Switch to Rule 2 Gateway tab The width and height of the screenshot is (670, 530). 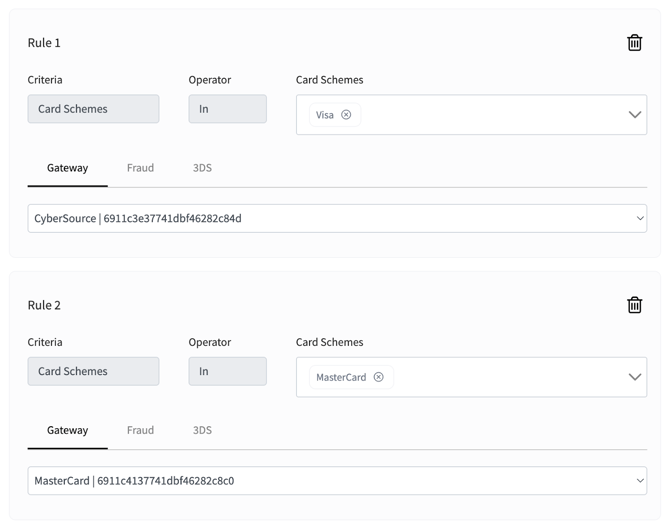point(67,430)
